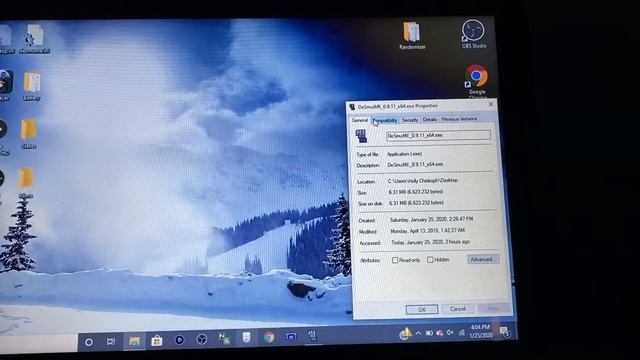Click OK in the Properties dialog
Viewport: 640px width, 360px height.
[x=422, y=309]
